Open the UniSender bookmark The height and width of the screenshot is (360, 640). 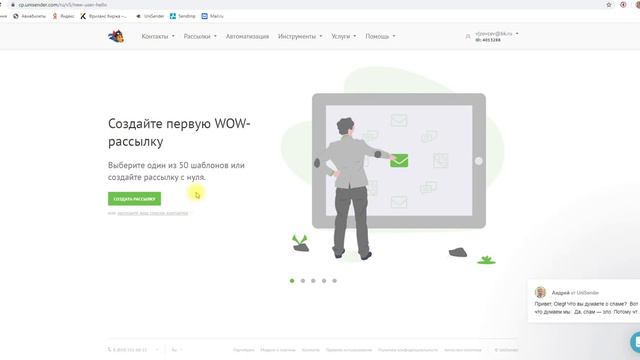pos(150,16)
